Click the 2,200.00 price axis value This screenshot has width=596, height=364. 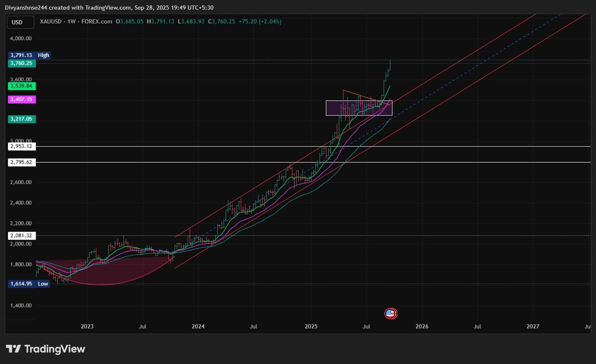[x=21, y=223]
